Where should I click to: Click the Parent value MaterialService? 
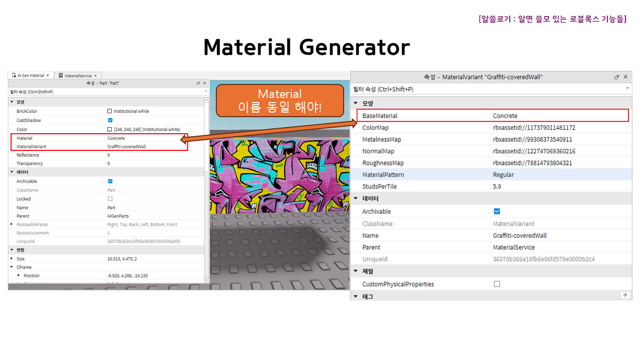[514, 247]
